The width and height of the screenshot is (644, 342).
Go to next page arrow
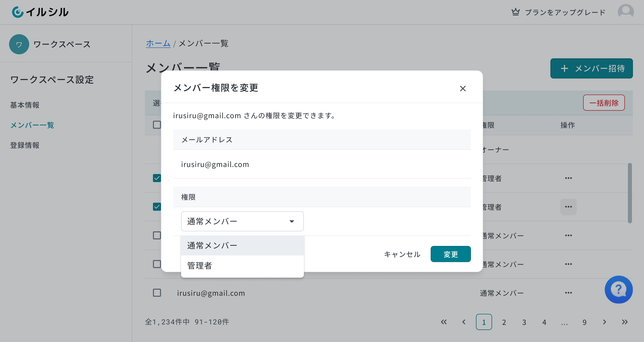point(605,322)
